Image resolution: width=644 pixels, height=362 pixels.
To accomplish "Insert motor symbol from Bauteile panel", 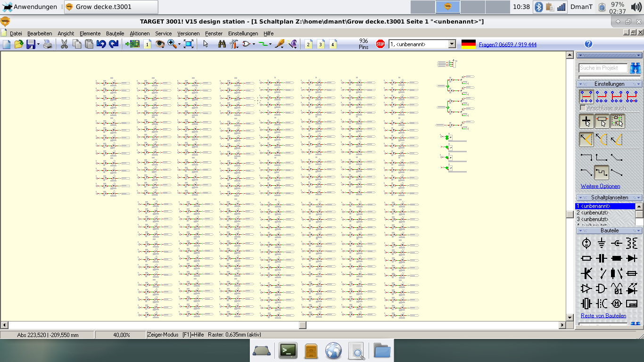I will (x=617, y=303).
